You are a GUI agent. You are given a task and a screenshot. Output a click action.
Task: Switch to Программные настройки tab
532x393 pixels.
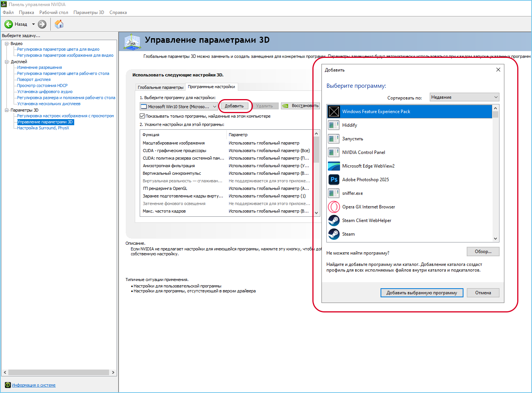[211, 87]
